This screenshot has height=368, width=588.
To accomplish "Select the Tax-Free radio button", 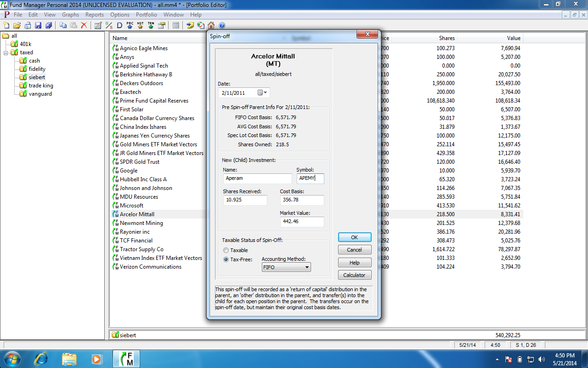I will point(226,259).
